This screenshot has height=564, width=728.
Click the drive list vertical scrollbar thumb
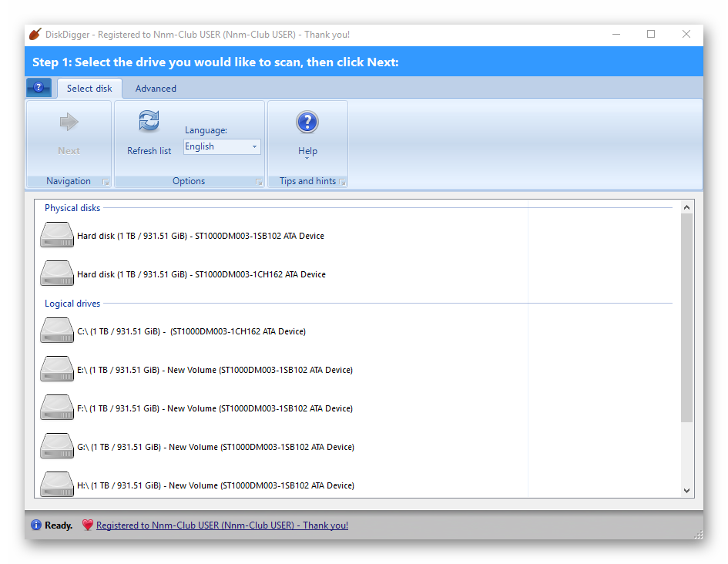[686, 317]
